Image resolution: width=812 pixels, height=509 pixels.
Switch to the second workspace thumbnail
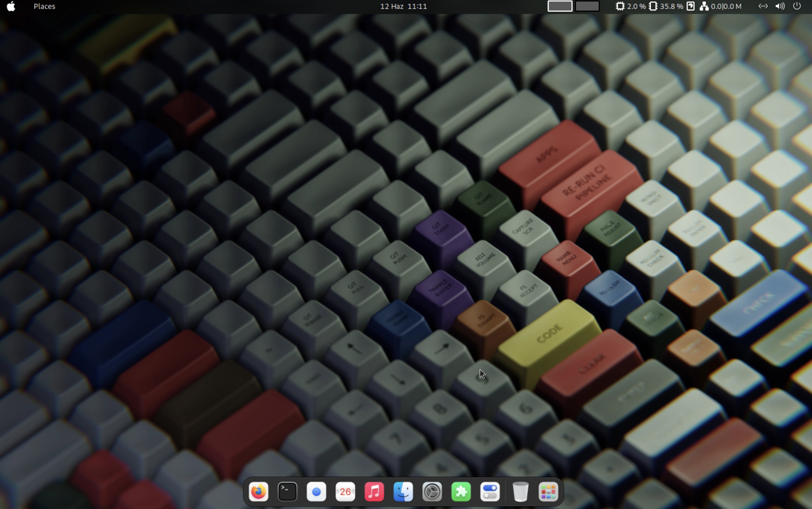coord(587,6)
